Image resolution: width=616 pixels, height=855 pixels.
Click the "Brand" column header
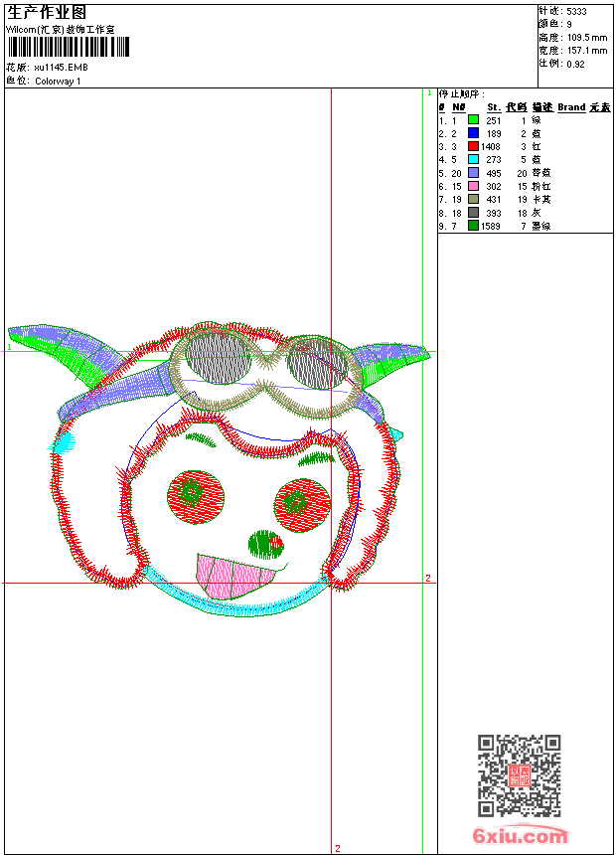point(571,107)
